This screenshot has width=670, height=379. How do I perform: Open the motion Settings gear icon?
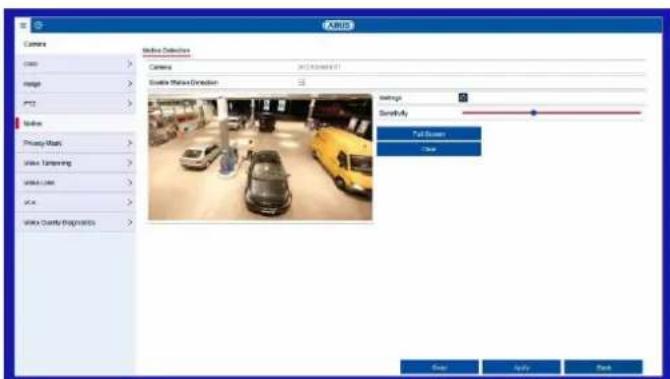(x=463, y=98)
